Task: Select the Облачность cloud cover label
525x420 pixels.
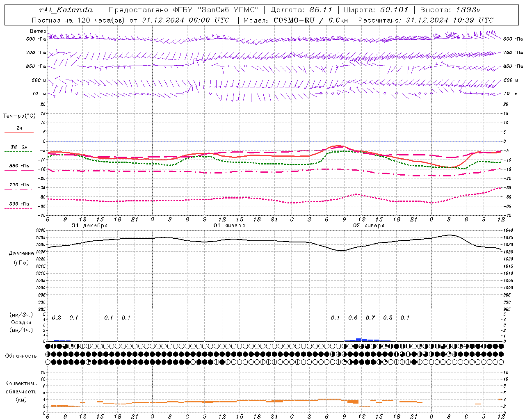Action: [21, 356]
